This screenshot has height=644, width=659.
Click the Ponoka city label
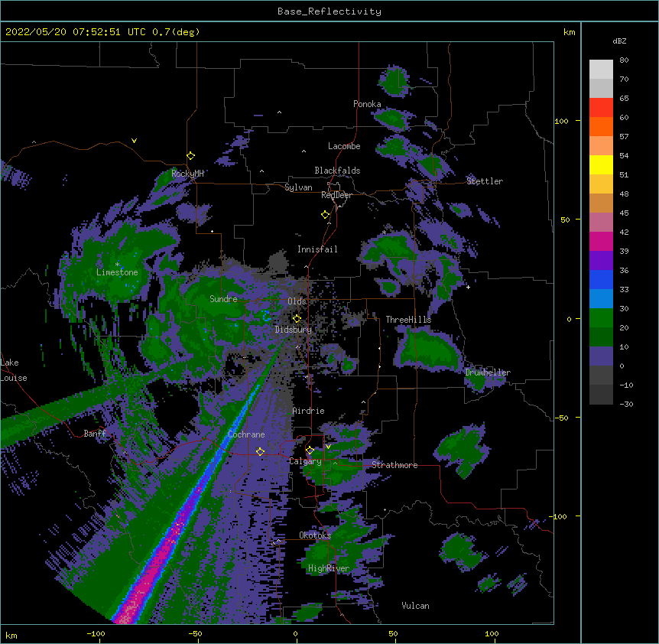click(x=367, y=104)
